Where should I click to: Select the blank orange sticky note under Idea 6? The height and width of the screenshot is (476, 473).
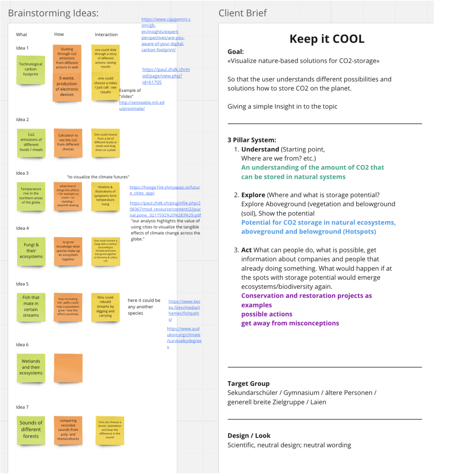coord(68,368)
